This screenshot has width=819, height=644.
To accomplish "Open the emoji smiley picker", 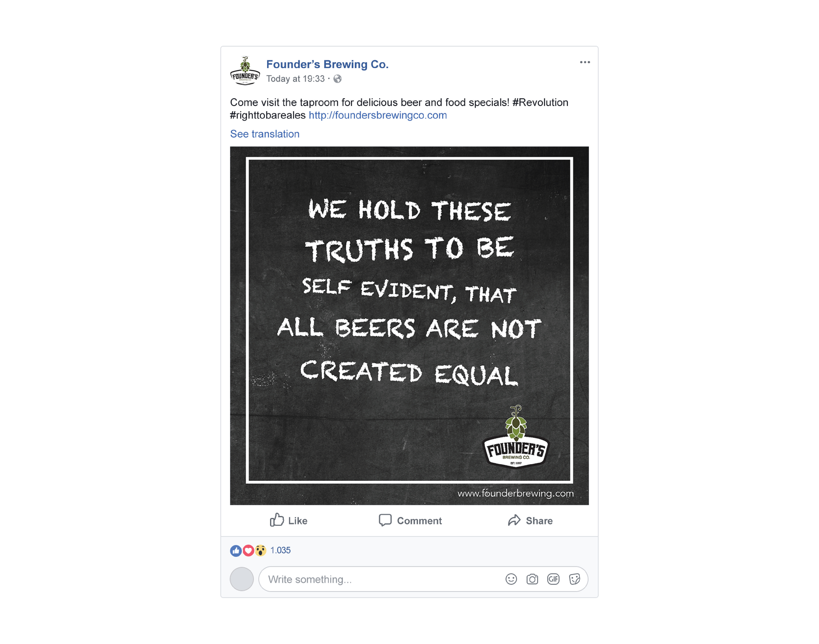I will pyautogui.click(x=511, y=579).
